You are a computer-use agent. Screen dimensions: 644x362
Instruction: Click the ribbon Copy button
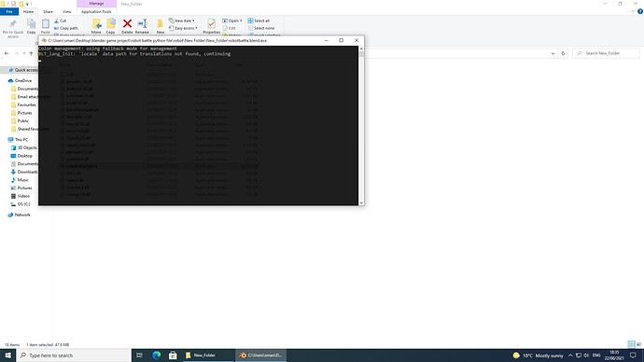[31, 26]
